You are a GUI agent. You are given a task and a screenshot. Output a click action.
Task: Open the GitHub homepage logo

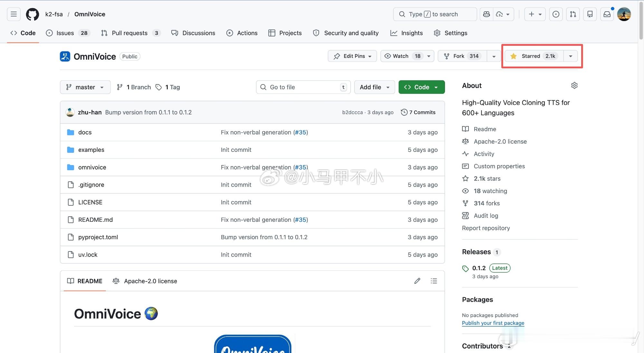pos(33,14)
